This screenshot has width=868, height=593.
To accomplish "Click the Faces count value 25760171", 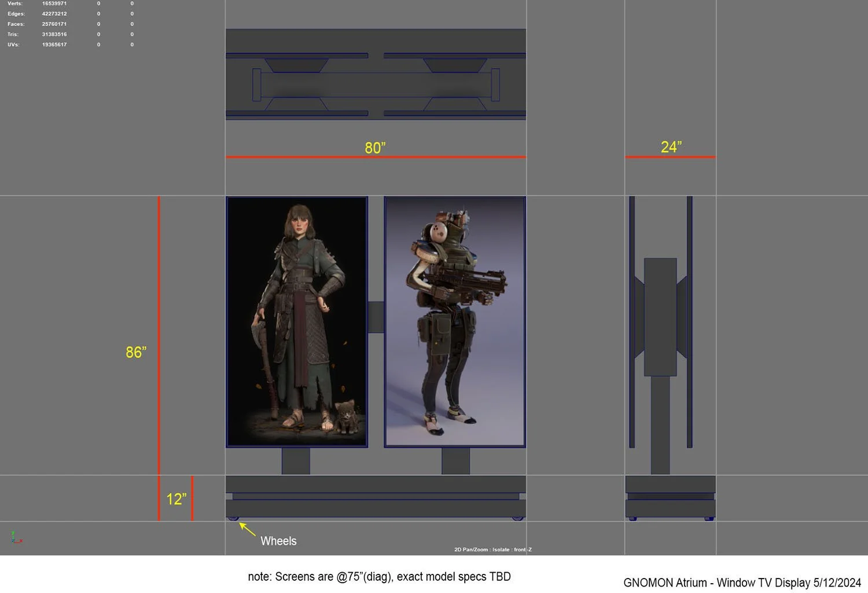I will (54, 24).
